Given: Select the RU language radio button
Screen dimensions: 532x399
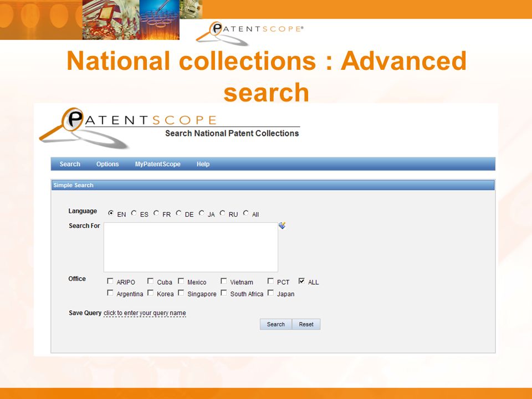Looking at the screenshot, I should (x=222, y=213).
